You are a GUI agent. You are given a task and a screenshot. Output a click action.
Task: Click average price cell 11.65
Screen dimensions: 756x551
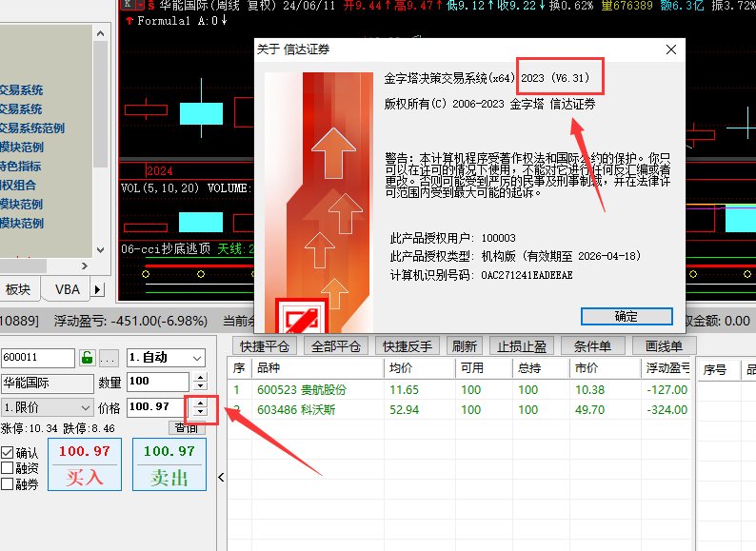404,389
